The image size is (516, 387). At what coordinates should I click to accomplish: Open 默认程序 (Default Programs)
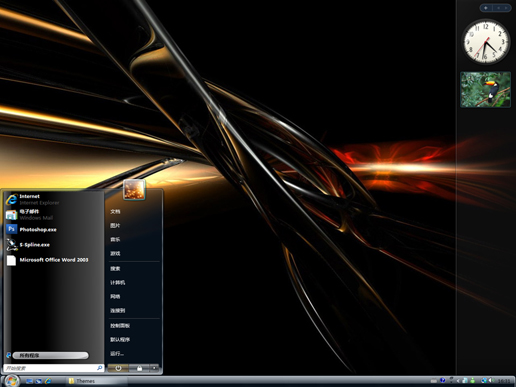(120, 340)
